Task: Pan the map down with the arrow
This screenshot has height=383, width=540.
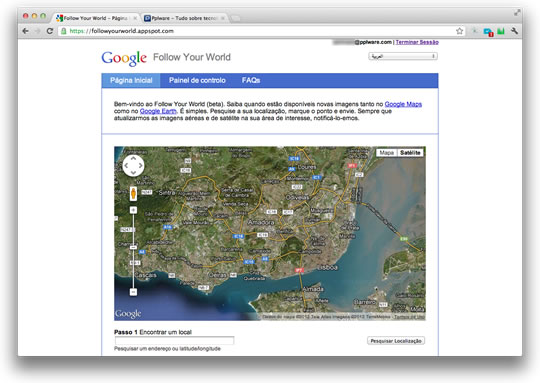Action: 133,172
